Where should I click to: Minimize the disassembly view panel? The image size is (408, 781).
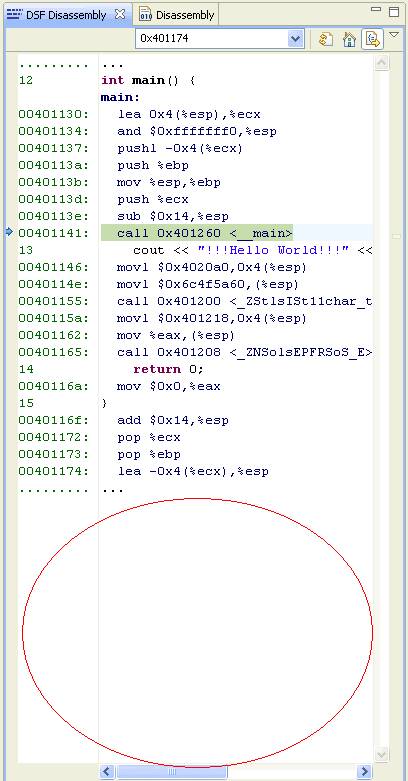click(378, 9)
